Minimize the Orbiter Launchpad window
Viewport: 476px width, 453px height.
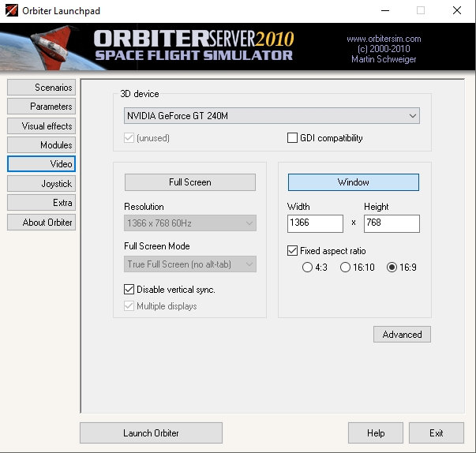[x=385, y=10]
